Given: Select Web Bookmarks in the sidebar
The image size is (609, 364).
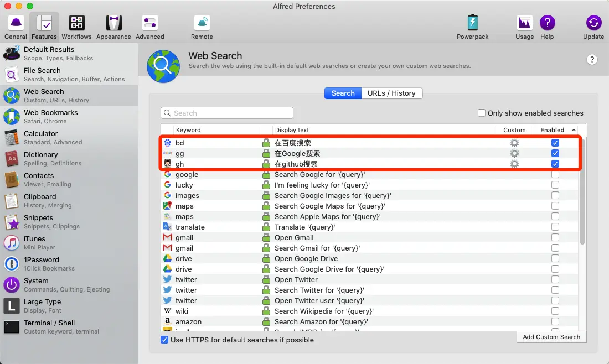Looking at the screenshot, I should 69,116.
